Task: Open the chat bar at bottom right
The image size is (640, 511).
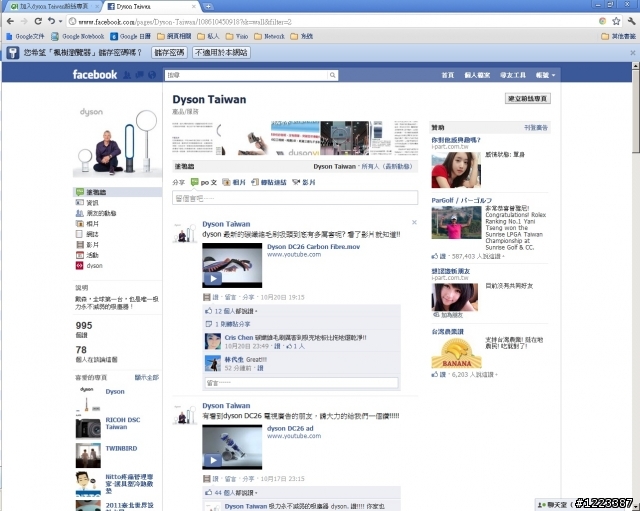Action: click(x=553, y=505)
